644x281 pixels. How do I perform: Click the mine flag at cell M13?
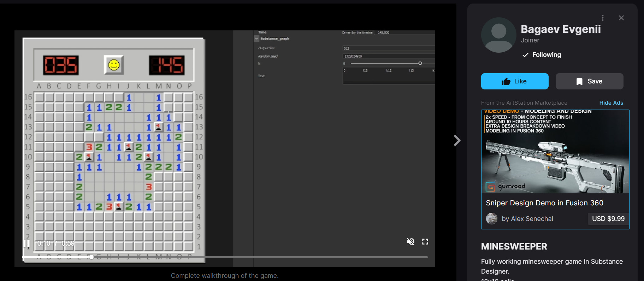pos(159,127)
